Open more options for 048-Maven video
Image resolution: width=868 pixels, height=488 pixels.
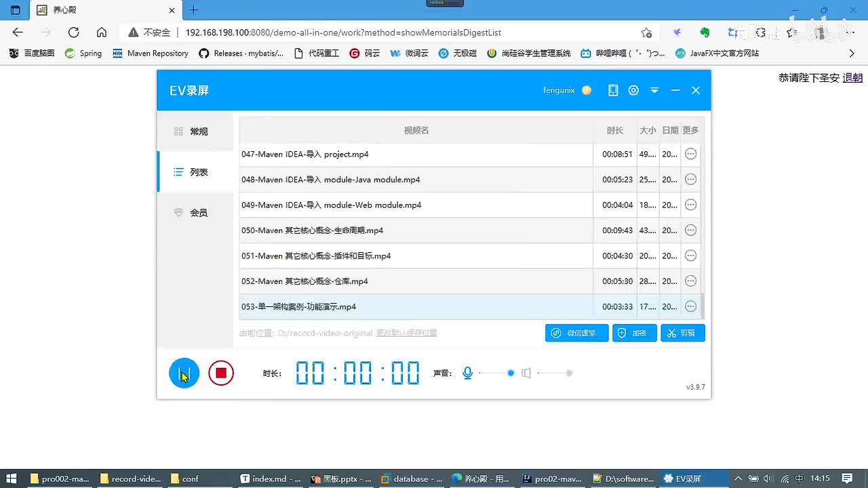[x=690, y=180]
